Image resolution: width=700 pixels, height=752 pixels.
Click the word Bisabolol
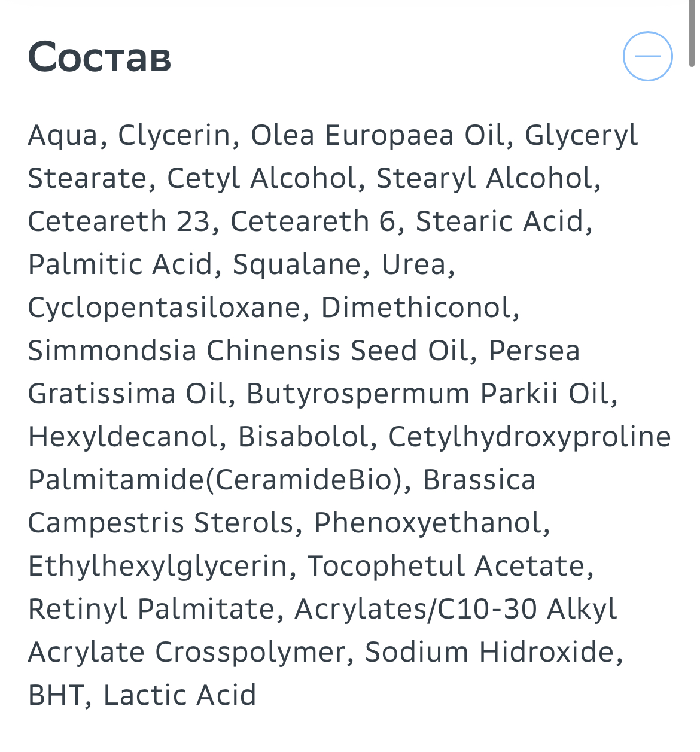[303, 437]
